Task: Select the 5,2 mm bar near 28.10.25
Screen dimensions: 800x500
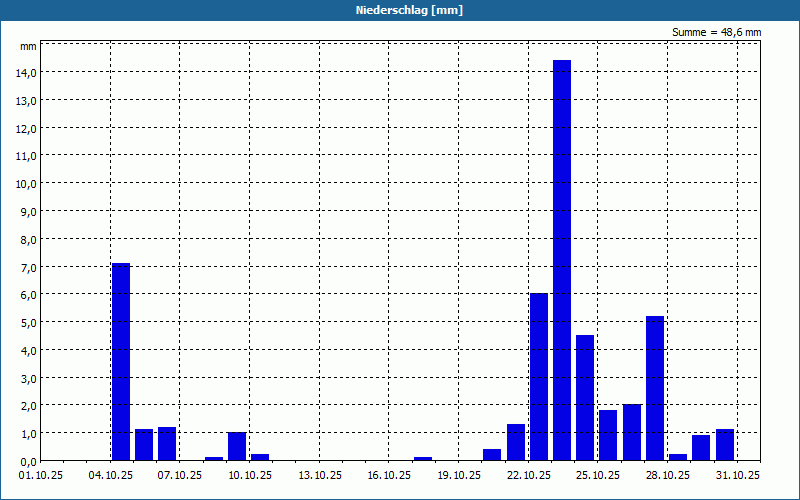Action: [655, 388]
